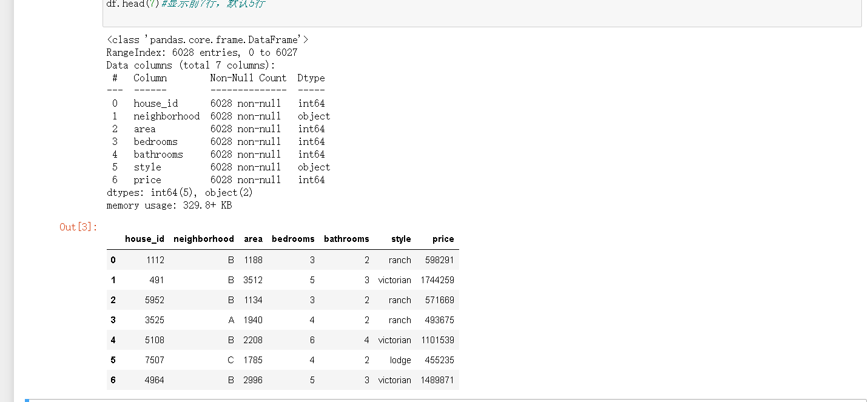
Task: Click the empty cell below the output
Action: (446, 400)
